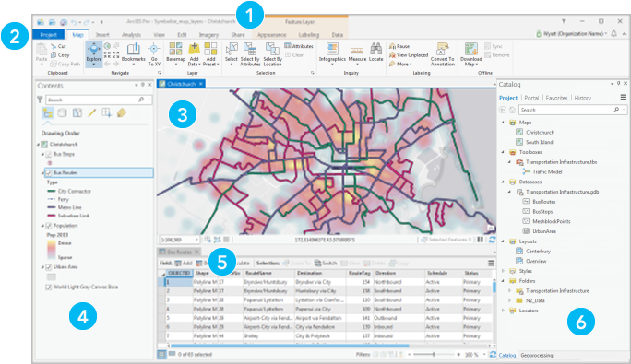The height and width of the screenshot is (364, 631).
Task: Open Add Preset gallery
Action: pos(210,54)
